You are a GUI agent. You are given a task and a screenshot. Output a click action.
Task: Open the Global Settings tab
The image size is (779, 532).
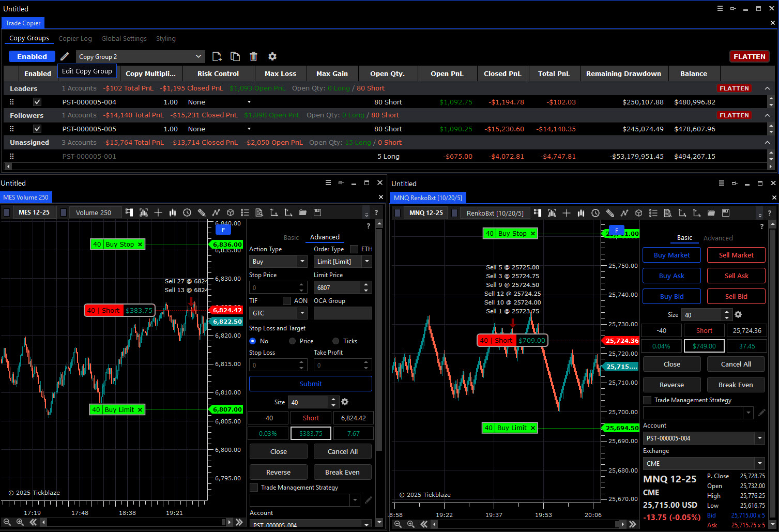(124, 38)
